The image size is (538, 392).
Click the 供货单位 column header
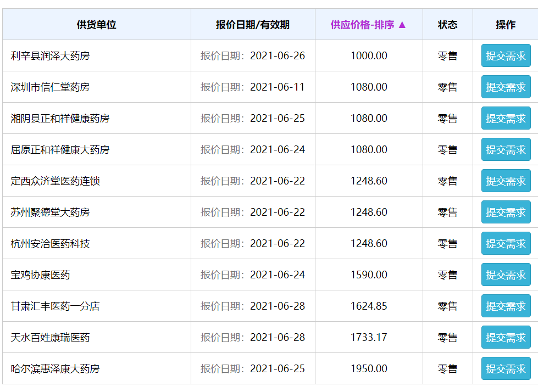coord(97,25)
